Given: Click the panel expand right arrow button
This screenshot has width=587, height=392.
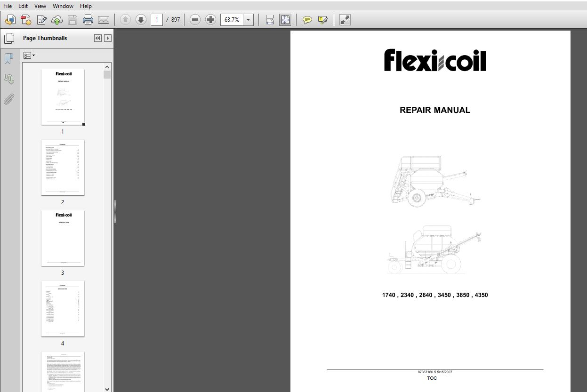Looking at the screenshot, I should [x=108, y=38].
